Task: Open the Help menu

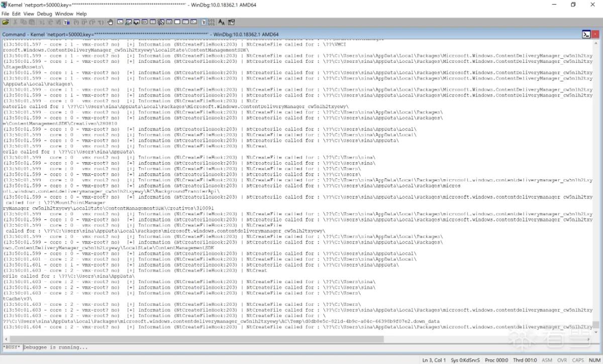Action: (81, 14)
